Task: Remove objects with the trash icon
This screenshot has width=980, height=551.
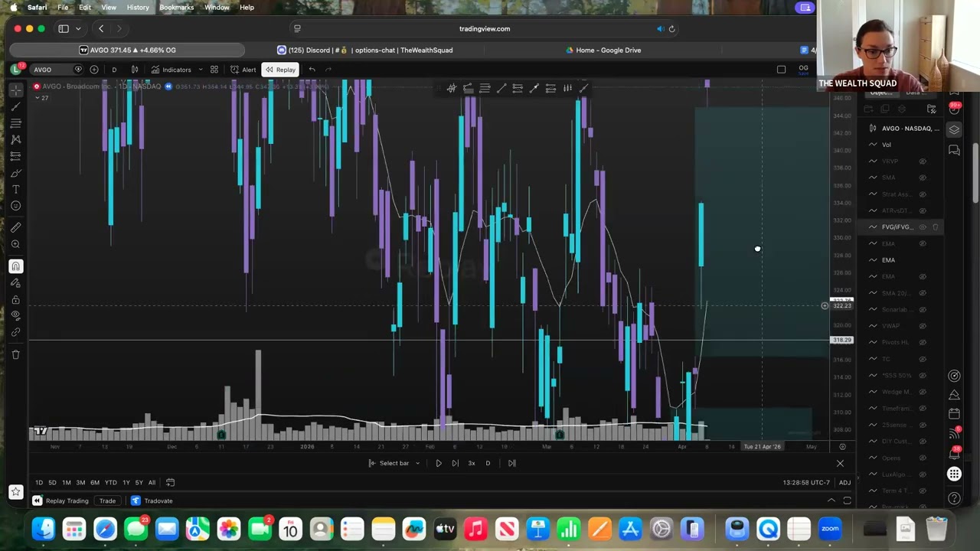Action: 15,354
